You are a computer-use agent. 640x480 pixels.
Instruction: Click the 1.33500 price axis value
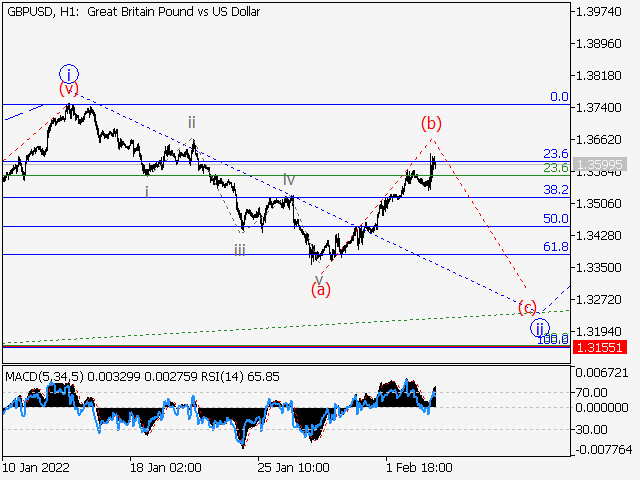point(598,268)
